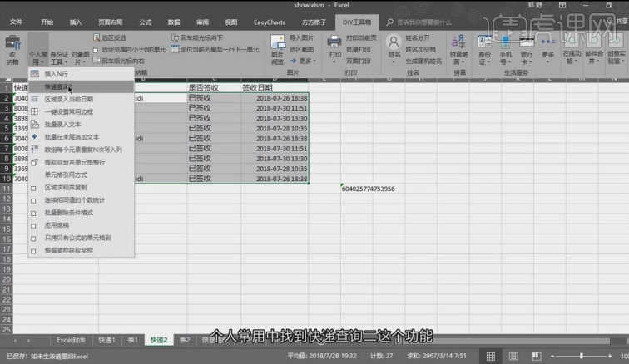Image resolution: width=629 pixels, height=364 pixels.
Task: Click the 一键设置常用边框 border icon
Action: coord(34,111)
